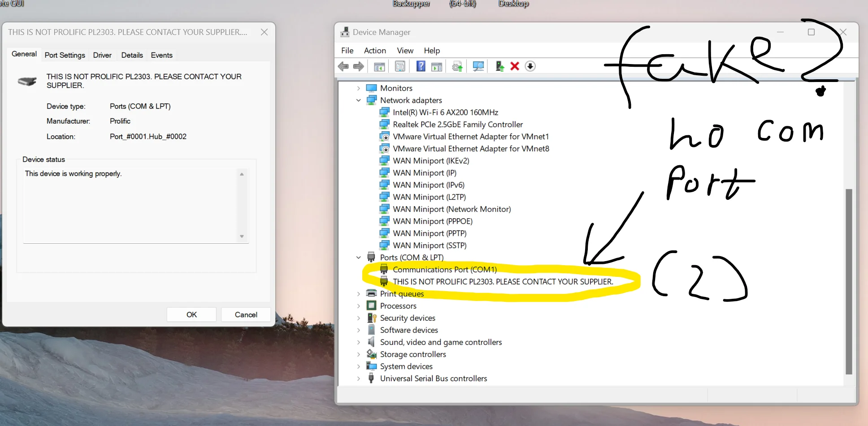This screenshot has height=426, width=868.
Task: Expand the Security devices category
Action: (359, 318)
